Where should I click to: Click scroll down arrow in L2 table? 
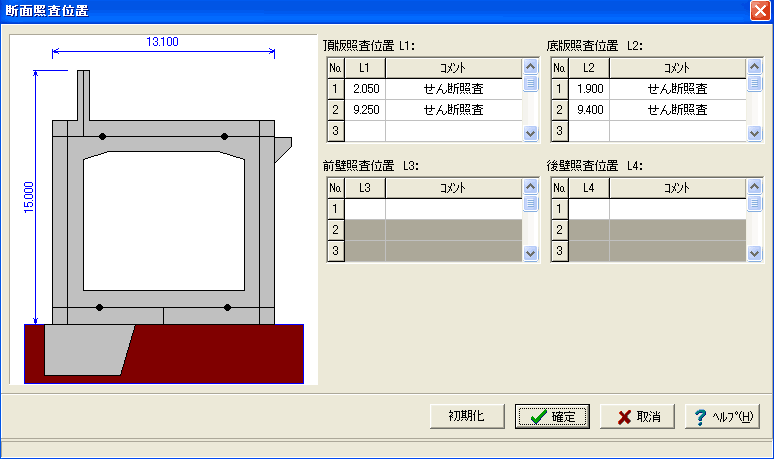tap(754, 133)
